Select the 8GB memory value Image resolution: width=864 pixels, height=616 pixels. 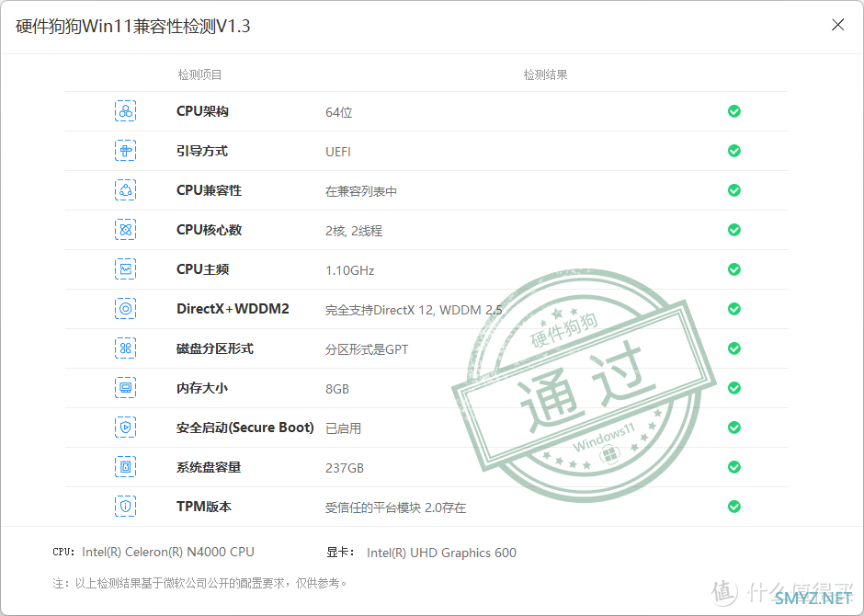[x=337, y=390]
